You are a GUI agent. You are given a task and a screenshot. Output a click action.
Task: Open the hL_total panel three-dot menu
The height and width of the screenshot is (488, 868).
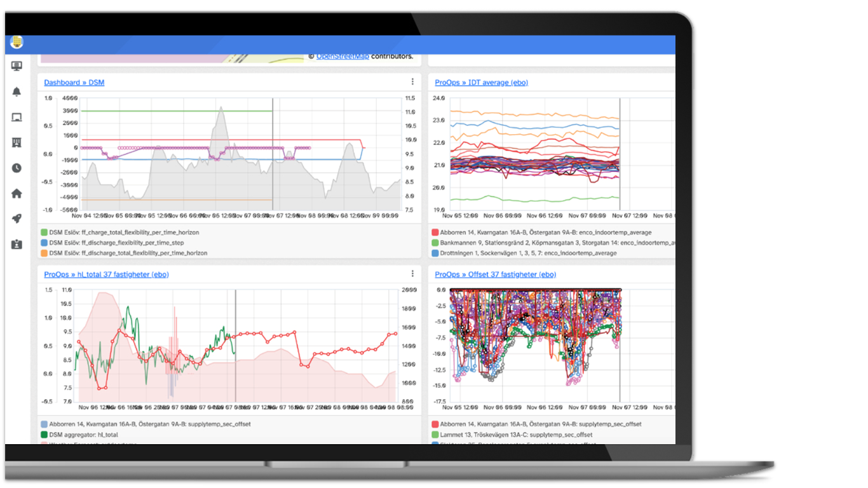(x=412, y=274)
